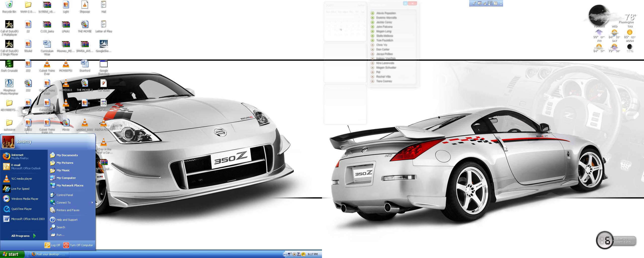Open the floating toolbar options arrow

tap(501, 3)
